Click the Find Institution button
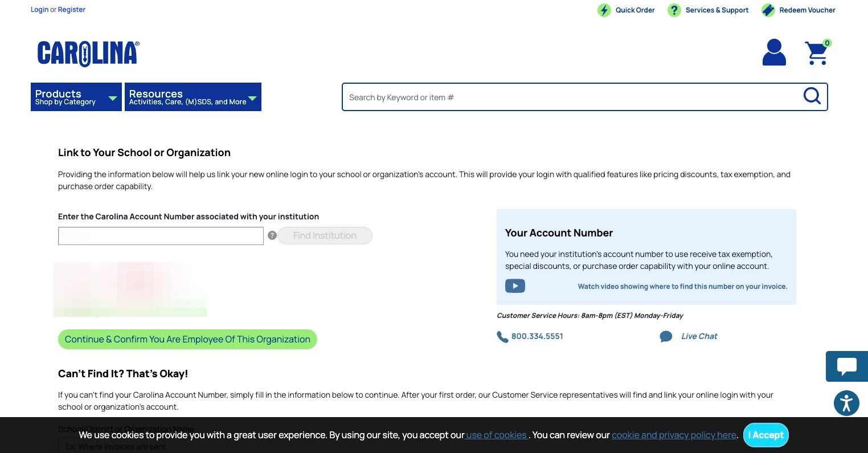868x453 pixels. 325,236
